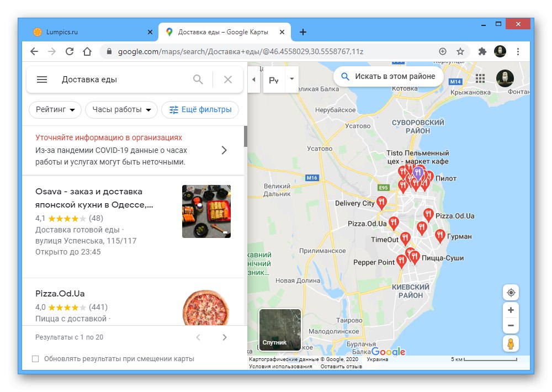Open the main menu hamburger icon
The width and height of the screenshot is (552, 392).
point(41,79)
